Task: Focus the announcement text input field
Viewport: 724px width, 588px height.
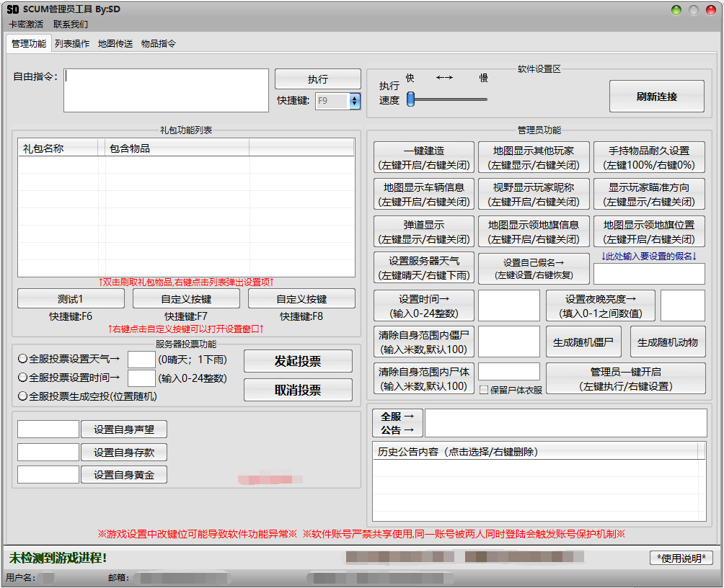Action: [565, 423]
